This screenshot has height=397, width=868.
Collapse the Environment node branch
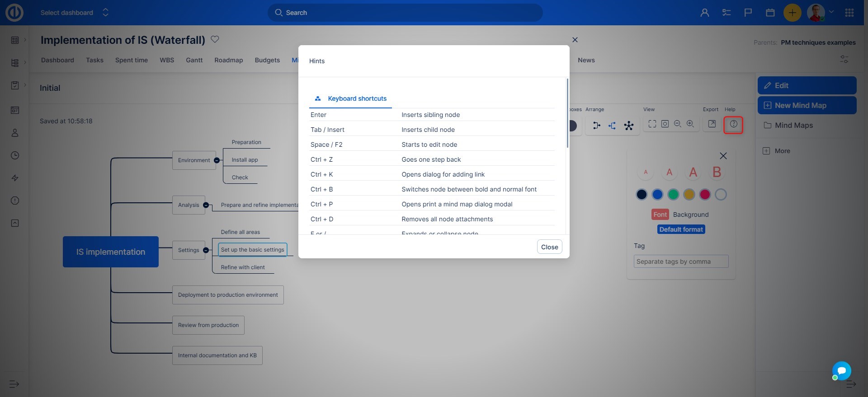(x=217, y=160)
